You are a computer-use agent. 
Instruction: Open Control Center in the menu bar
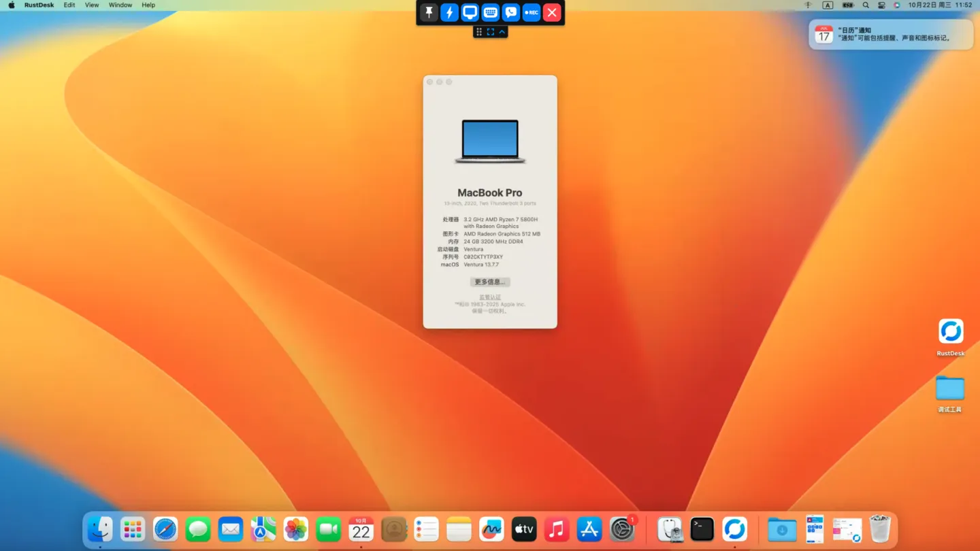tap(881, 5)
